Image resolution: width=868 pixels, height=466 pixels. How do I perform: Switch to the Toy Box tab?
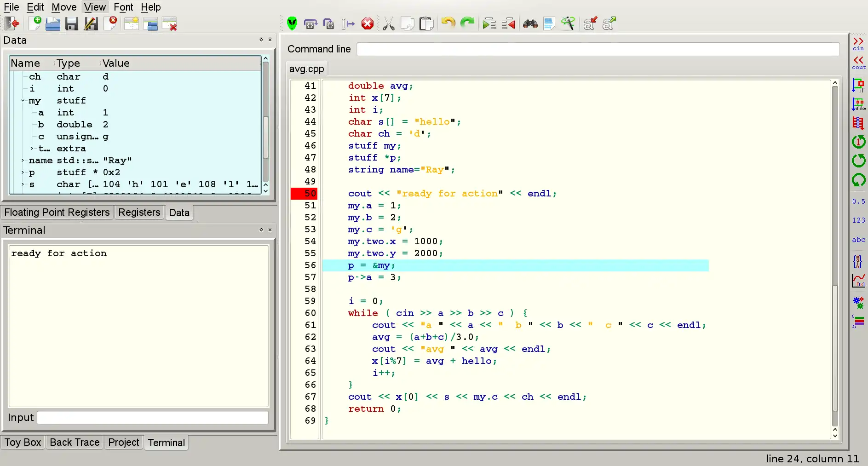(23, 442)
